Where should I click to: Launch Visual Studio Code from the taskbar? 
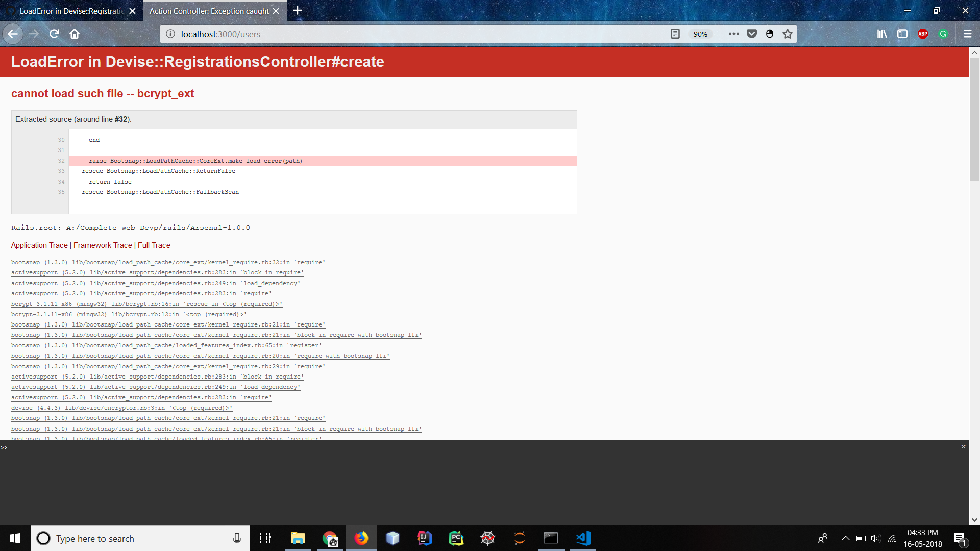[x=582, y=538]
